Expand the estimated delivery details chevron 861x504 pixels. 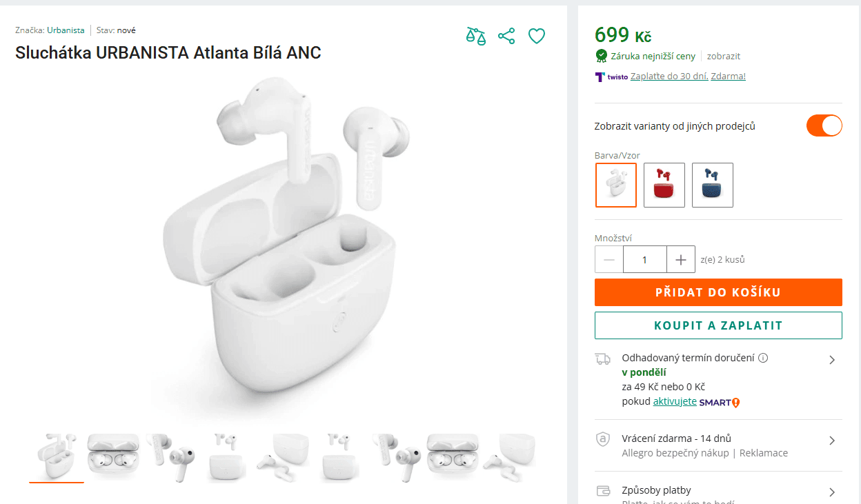(x=831, y=359)
